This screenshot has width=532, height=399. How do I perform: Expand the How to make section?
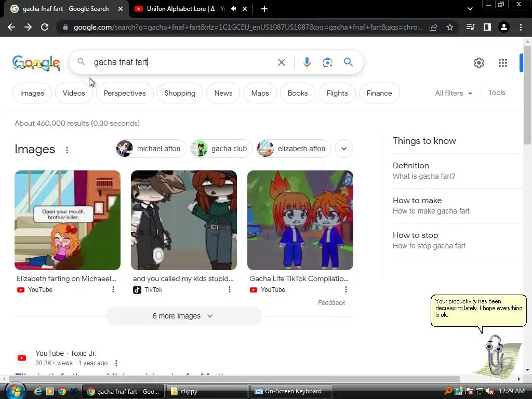pos(458,206)
